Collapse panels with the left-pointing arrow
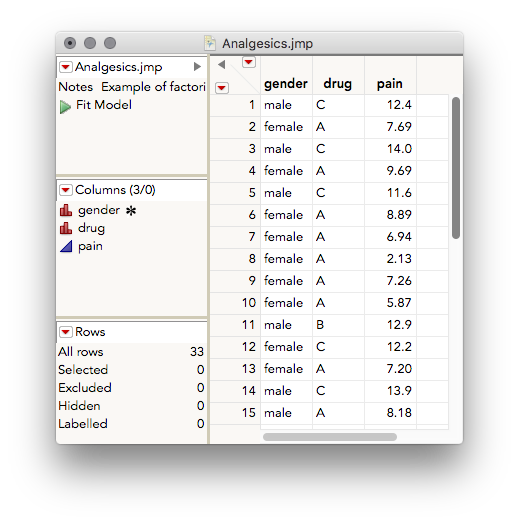The image size is (519, 524). 221,64
